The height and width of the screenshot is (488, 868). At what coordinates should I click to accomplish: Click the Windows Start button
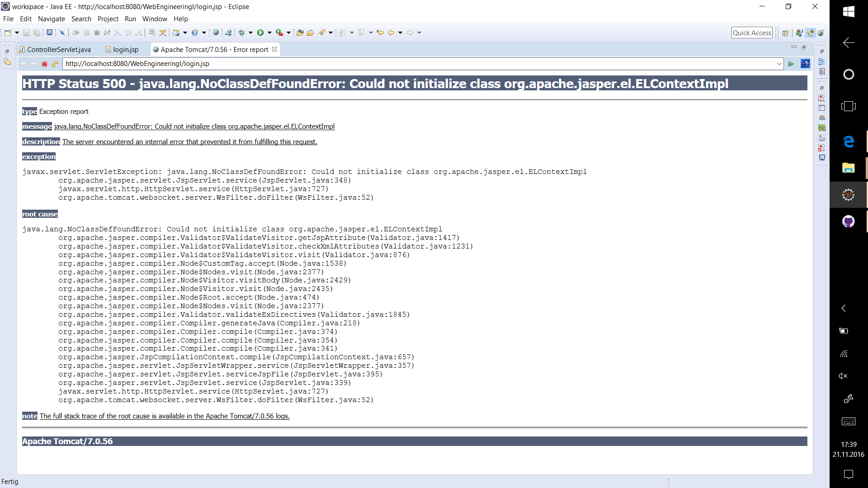pyautogui.click(x=849, y=12)
